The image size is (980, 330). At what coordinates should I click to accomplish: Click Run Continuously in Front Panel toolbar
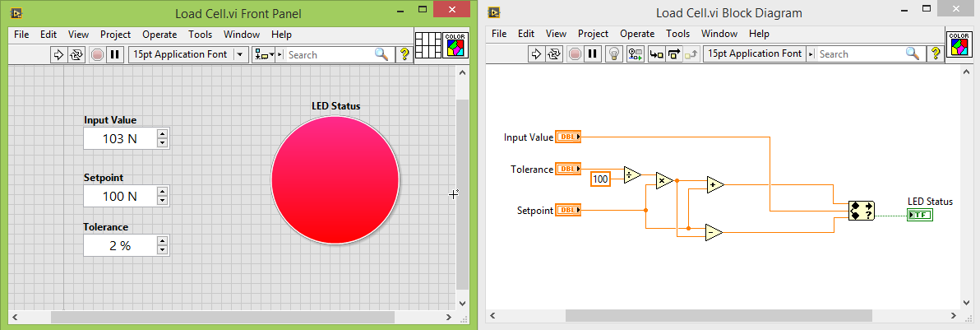click(x=76, y=54)
